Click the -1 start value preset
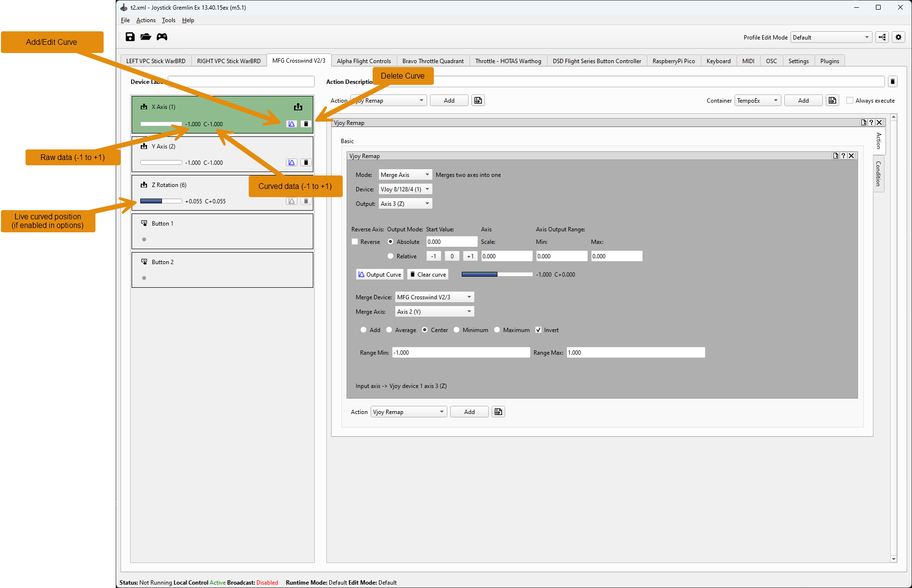The height and width of the screenshot is (588, 912). (433, 256)
